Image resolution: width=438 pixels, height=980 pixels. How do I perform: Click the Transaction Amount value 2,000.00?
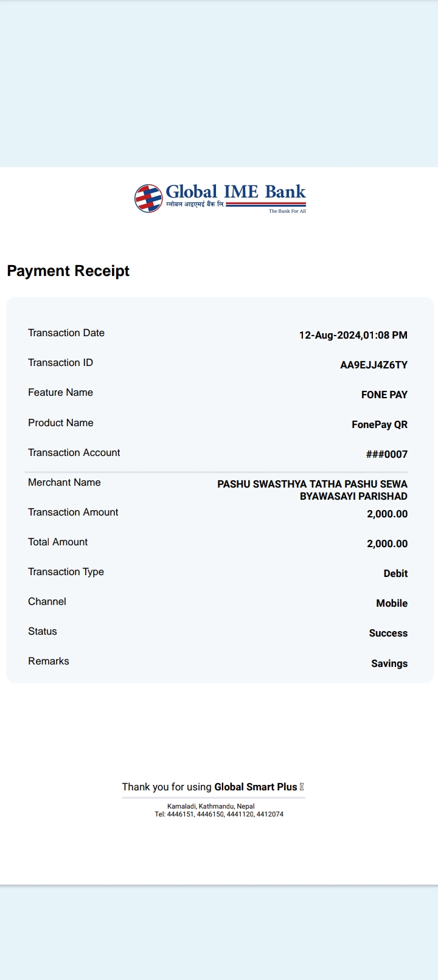tap(387, 514)
